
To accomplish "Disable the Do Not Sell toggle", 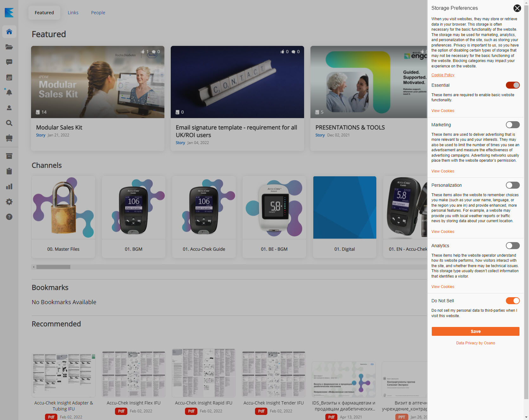I will coord(513,301).
